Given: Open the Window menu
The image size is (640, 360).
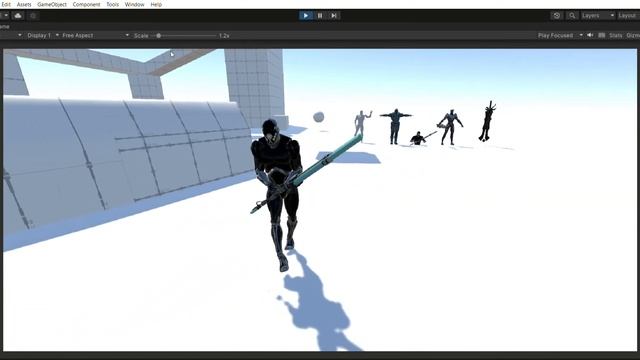Looking at the screenshot, I should click(x=135, y=4).
